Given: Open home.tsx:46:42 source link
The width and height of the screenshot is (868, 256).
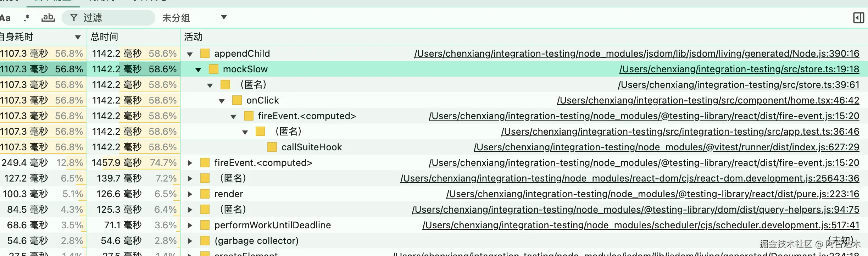Looking at the screenshot, I should click(x=708, y=100).
